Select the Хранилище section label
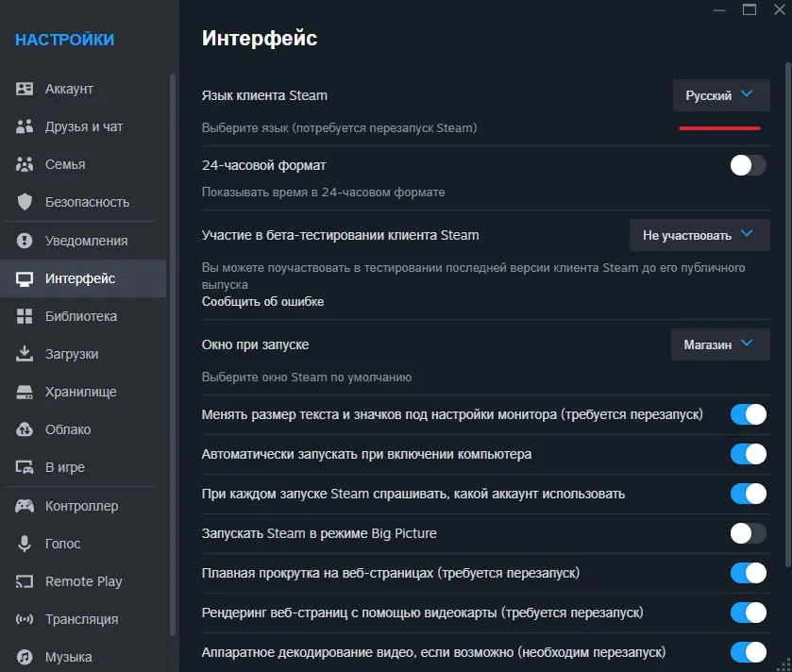This screenshot has height=672, width=792. (81, 392)
